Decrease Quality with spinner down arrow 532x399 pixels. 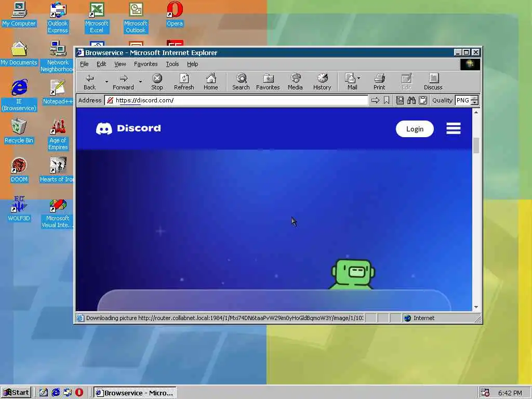[475, 102]
